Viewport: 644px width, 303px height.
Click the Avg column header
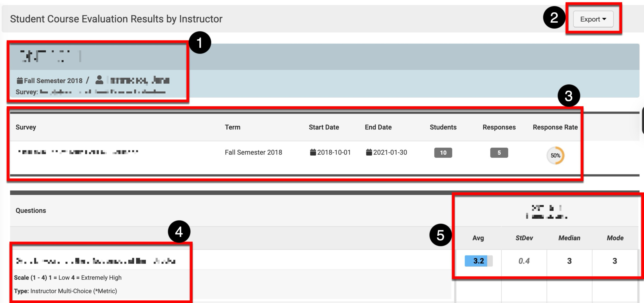(x=478, y=238)
